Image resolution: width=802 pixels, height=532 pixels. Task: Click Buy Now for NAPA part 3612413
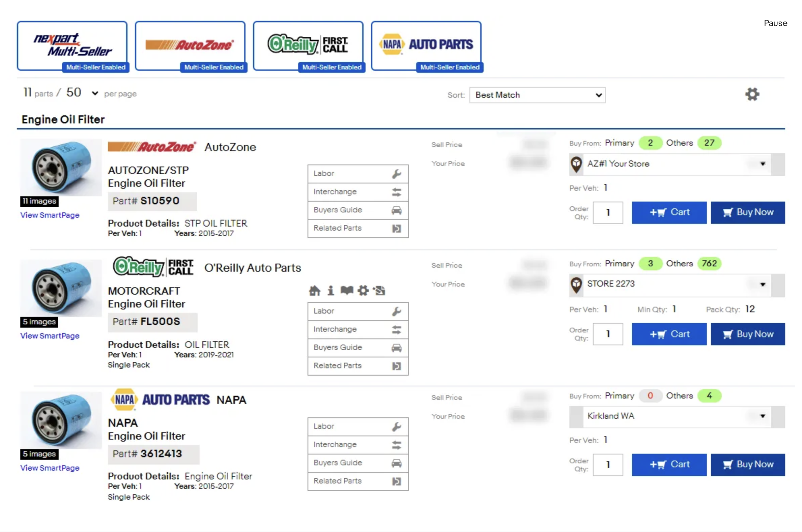pyautogui.click(x=748, y=465)
